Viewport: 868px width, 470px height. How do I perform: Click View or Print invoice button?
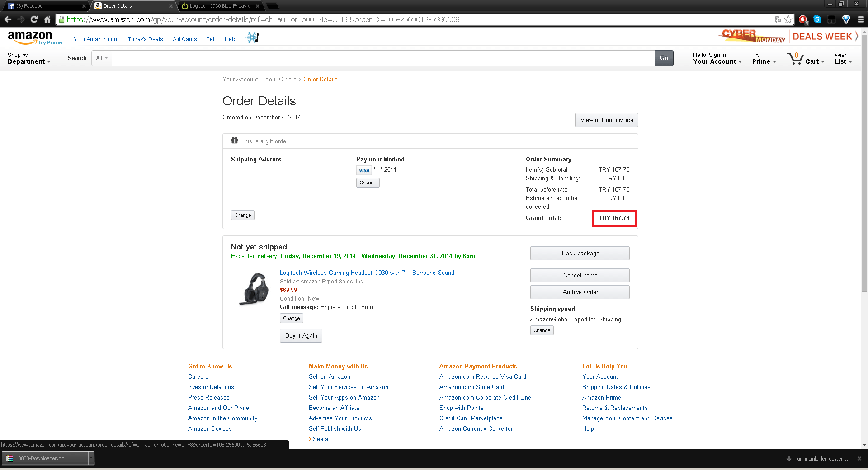click(606, 120)
